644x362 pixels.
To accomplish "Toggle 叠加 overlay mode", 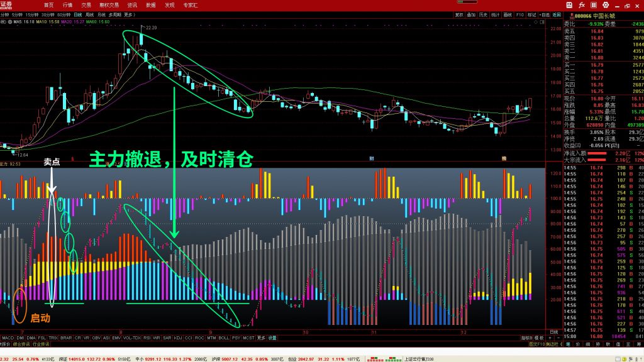I will 471,14.
